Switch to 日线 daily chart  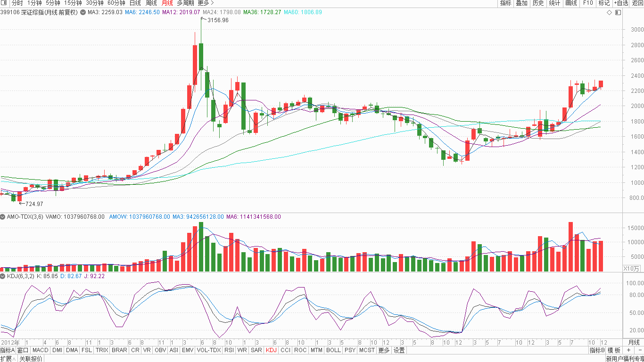click(135, 3)
